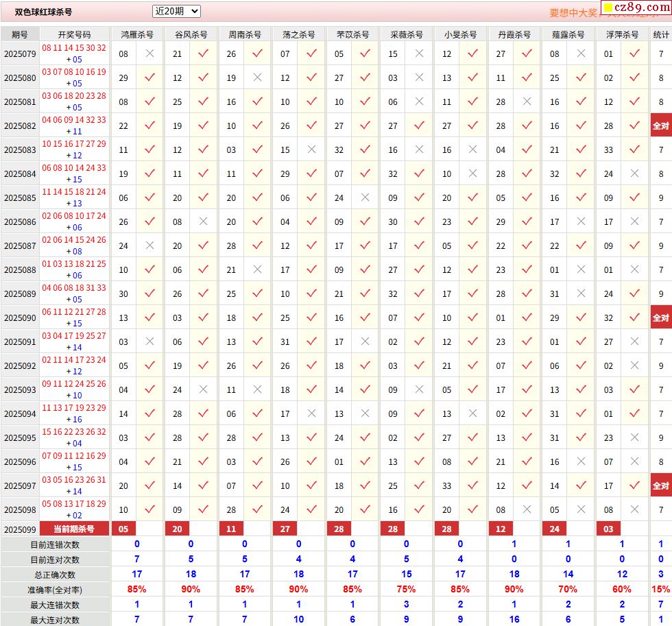
Task: Click the cross mark for 采薇杀号 in row 2025093
Action: [x=419, y=389]
